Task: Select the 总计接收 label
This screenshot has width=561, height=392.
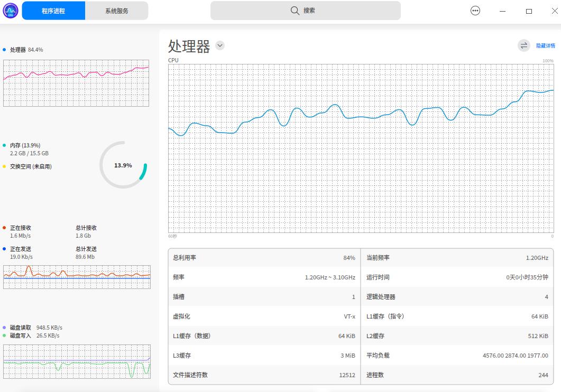Action: pyautogui.click(x=86, y=228)
